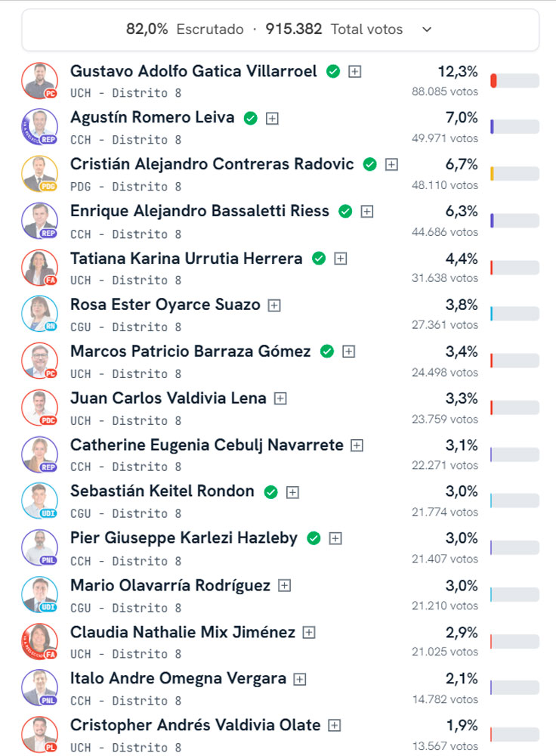Click Claudia Mix Jiménez's avatar photo

(39, 642)
